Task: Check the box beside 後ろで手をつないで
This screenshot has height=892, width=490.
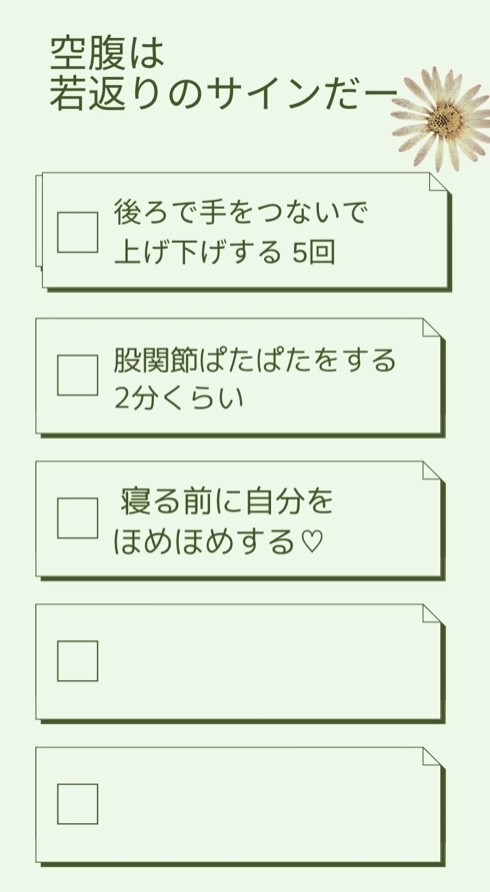Action: pyautogui.click(x=77, y=232)
